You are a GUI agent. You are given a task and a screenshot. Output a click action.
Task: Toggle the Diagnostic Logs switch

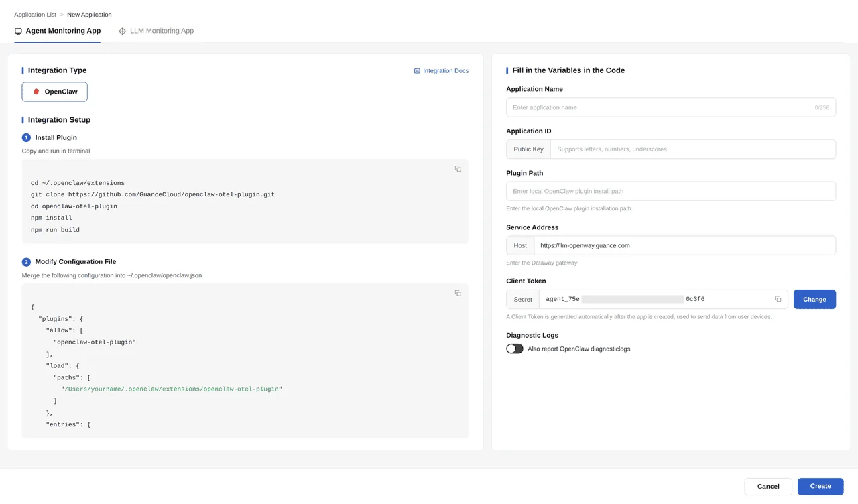515,349
